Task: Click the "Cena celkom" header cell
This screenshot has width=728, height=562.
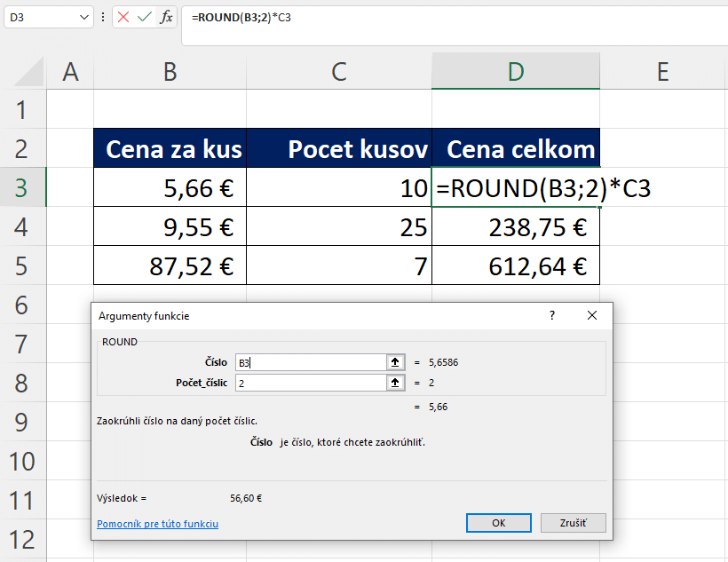Action: [x=516, y=148]
